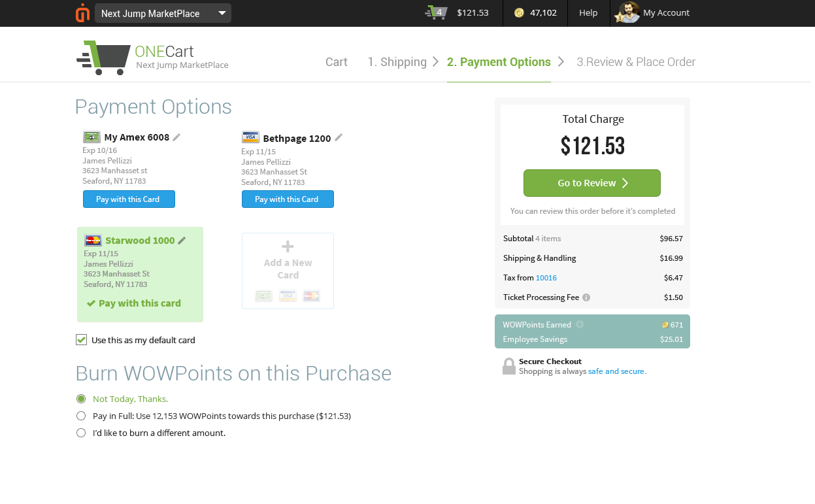Viewport: 815px width, 504px height.
Task: Click the plus icon to add a card
Action: pyautogui.click(x=288, y=246)
